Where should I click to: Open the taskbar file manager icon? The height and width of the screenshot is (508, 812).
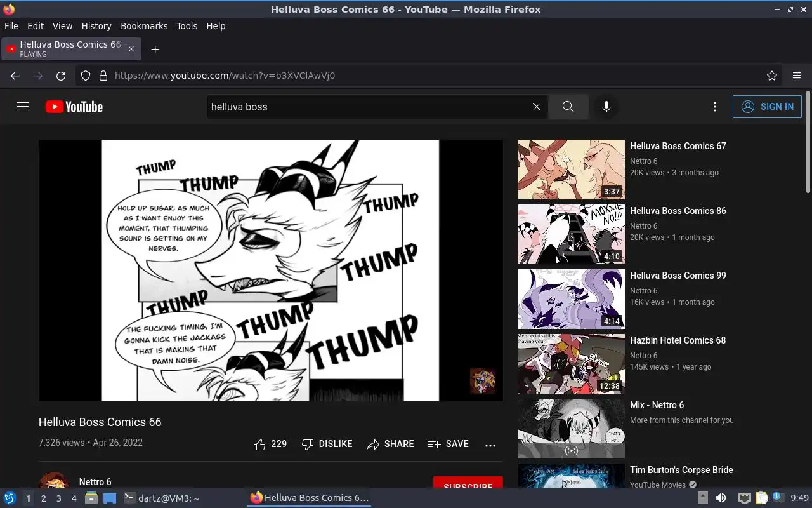click(91, 498)
